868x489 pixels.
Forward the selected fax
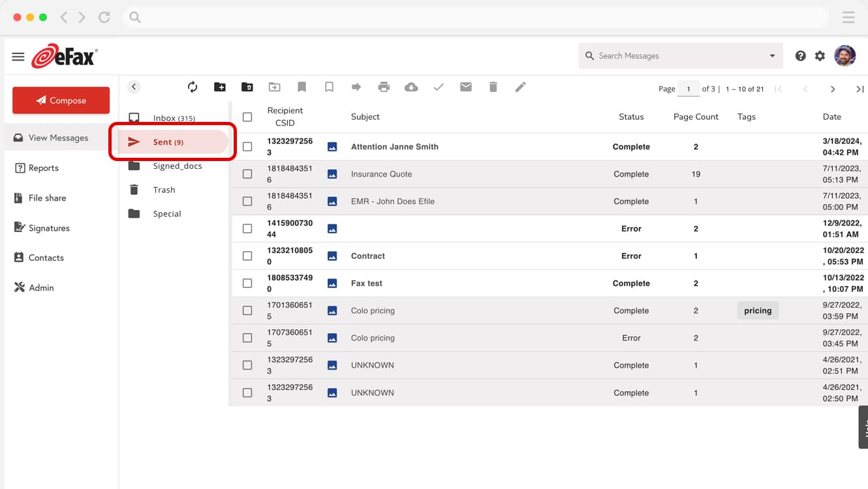coord(356,86)
